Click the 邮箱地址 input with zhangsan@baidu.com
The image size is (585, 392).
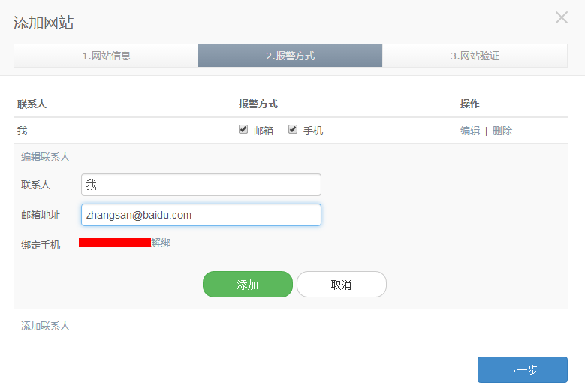tap(201, 215)
